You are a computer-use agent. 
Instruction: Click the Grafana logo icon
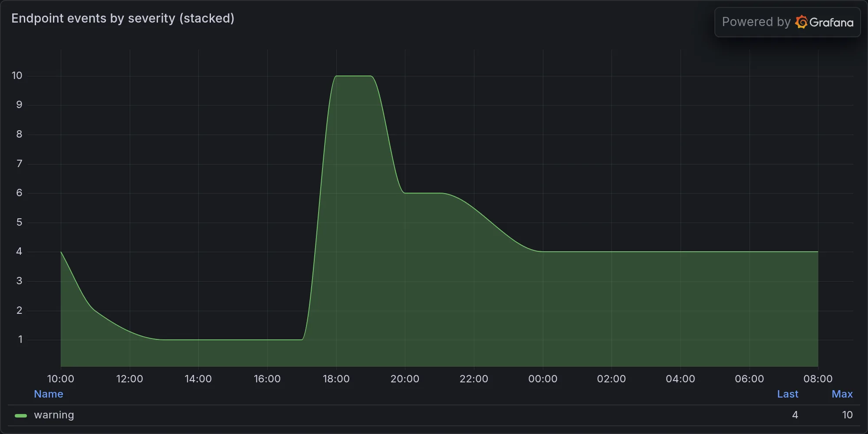click(x=801, y=22)
